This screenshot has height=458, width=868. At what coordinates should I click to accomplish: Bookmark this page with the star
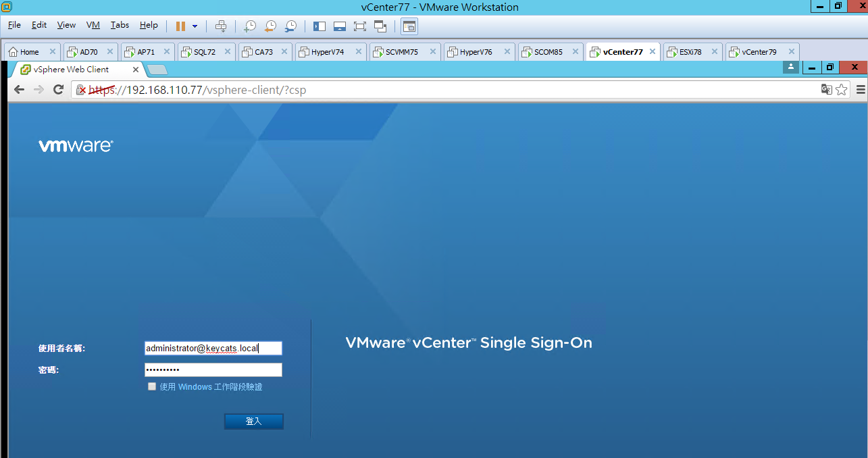[x=841, y=89]
